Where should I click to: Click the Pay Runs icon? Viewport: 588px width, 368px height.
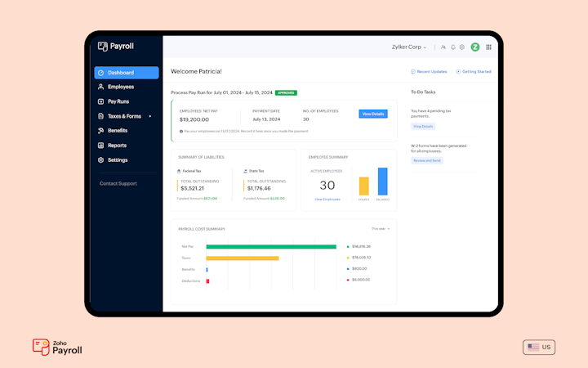(101, 101)
